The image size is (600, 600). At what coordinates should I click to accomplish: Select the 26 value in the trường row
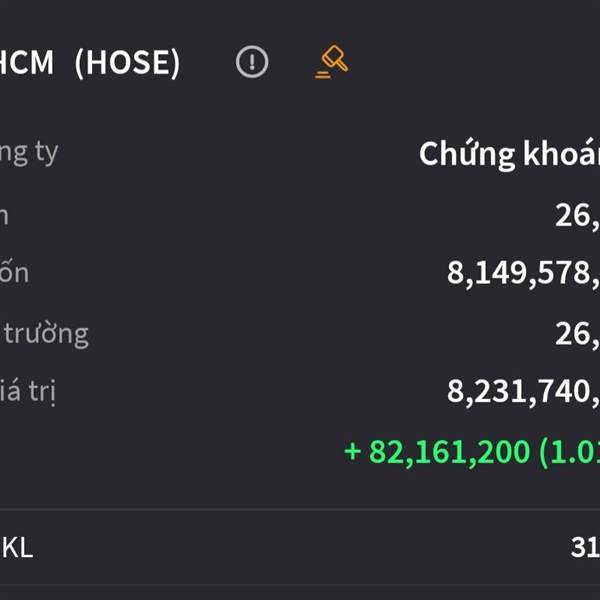click(x=577, y=333)
